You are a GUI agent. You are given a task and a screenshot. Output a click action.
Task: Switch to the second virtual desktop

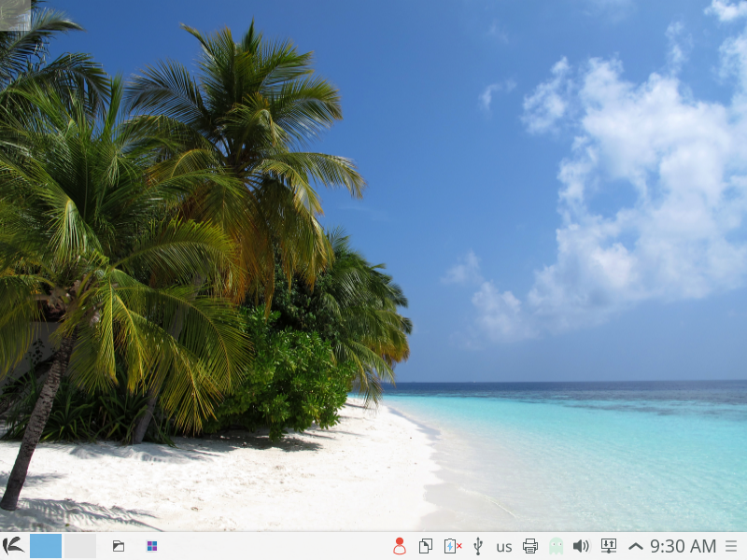(80, 546)
